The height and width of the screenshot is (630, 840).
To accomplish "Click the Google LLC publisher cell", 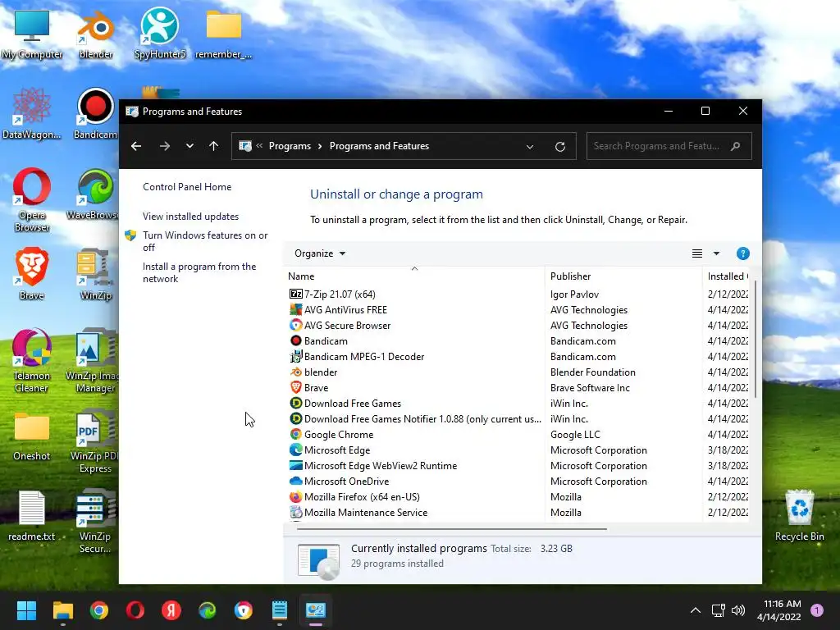I will pyautogui.click(x=575, y=435).
